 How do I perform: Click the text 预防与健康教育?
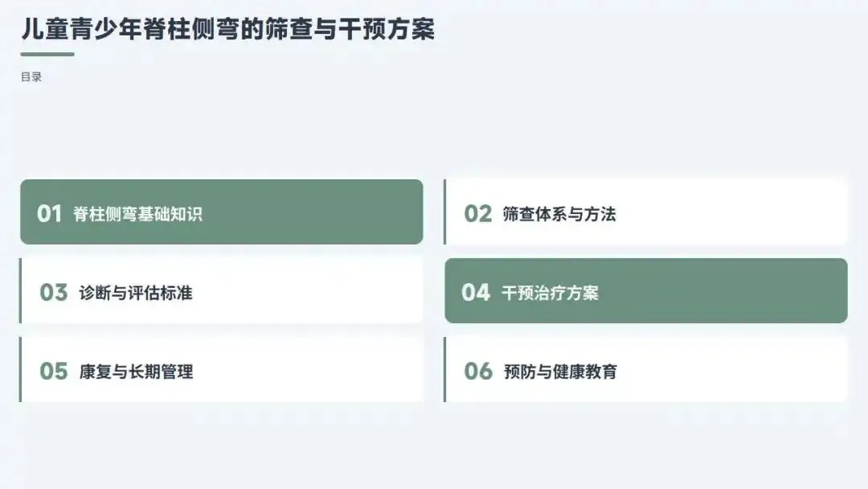[560, 371]
